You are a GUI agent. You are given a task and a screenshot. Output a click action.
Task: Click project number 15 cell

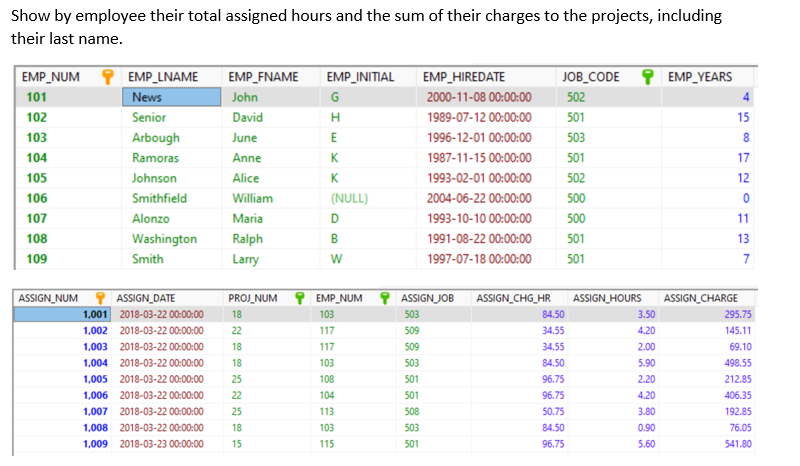click(x=267, y=444)
